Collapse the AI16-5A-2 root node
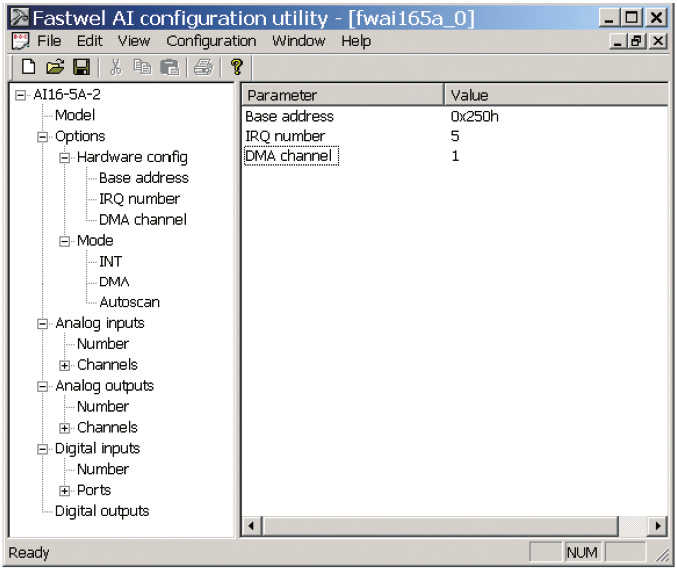Screen dimensions: 677x573 [20, 95]
